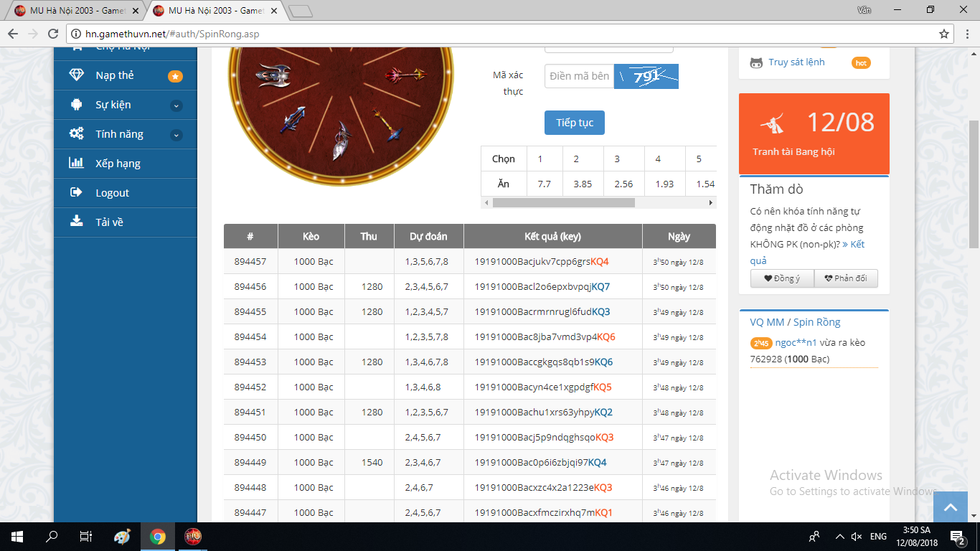Screen dimensions: 980x551
Task: Click the diamond icon beside Nạp thẻ
Action: coord(76,75)
